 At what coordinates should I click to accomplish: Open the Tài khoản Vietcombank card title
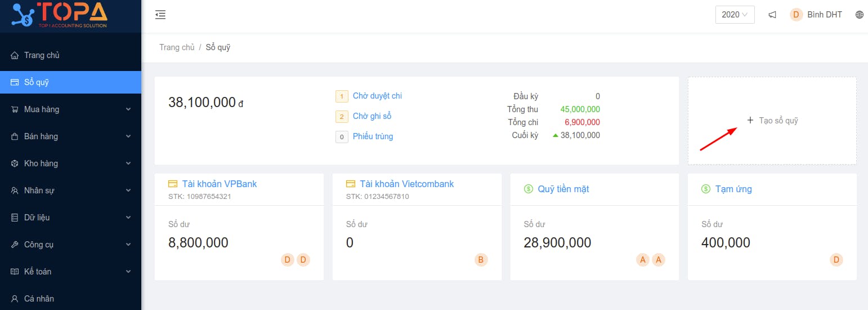[x=406, y=184]
